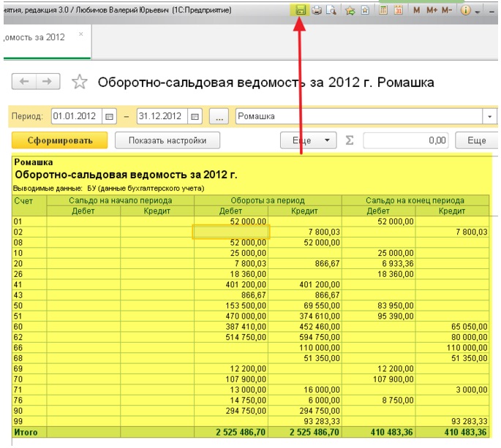Image resolution: width=501 pixels, height=448 pixels.
Task: Click the Save (floppy disk) toolbar icon
Action: (300, 10)
